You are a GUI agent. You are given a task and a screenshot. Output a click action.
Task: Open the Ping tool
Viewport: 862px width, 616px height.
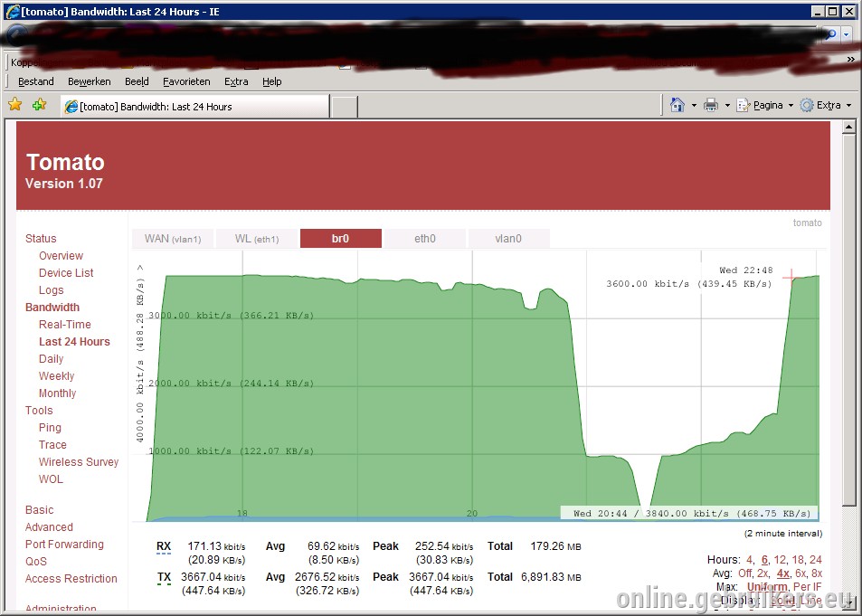coord(50,427)
